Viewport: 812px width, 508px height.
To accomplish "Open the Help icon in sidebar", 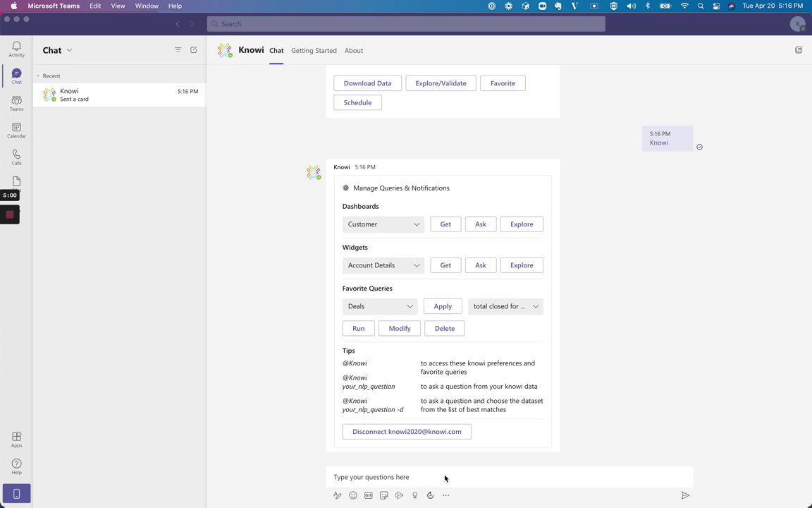I will coord(17,466).
